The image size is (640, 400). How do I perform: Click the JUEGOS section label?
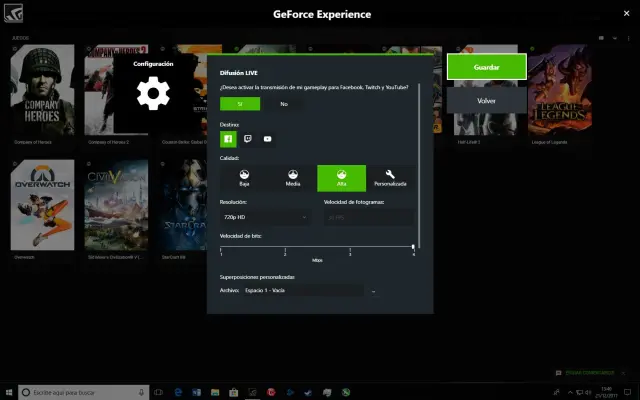click(20, 38)
